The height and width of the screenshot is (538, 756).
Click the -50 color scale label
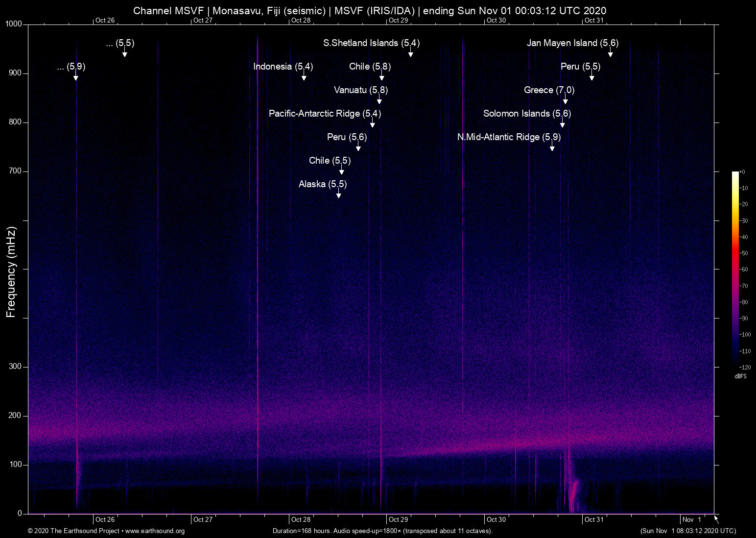(x=744, y=253)
